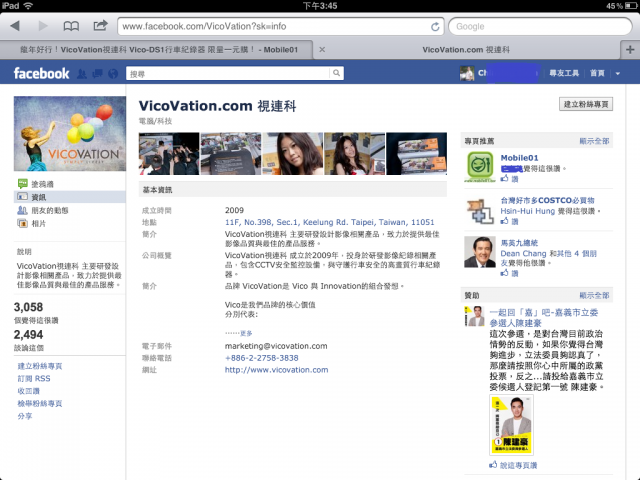Go to facebook logo home
The image size is (640, 480).
[41, 73]
